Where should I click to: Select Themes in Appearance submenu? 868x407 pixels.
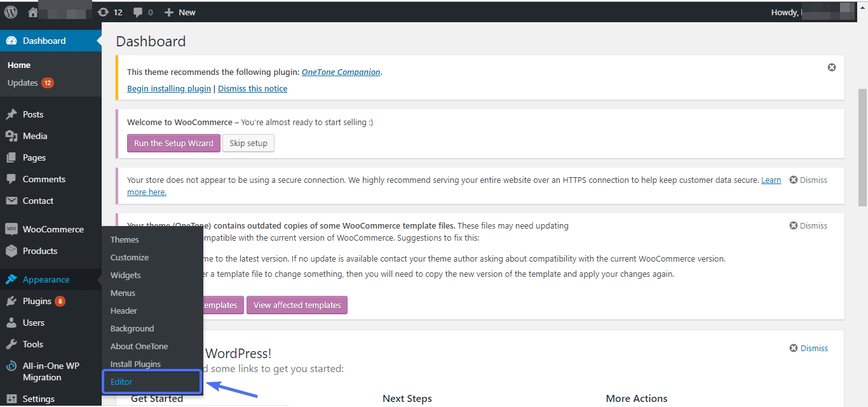tap(125, 239)
